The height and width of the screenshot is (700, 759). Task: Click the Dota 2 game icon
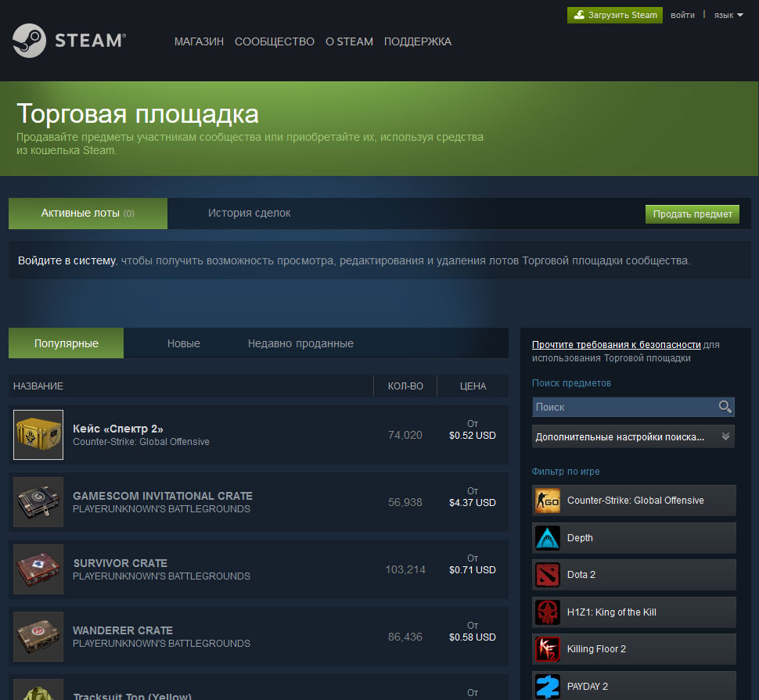point(548,575)
